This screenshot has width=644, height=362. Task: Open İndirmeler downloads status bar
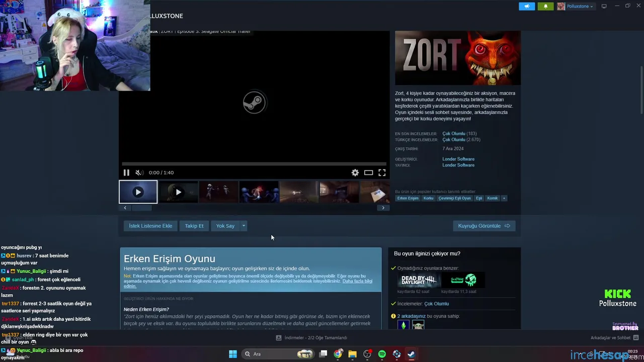click(311, 338)
